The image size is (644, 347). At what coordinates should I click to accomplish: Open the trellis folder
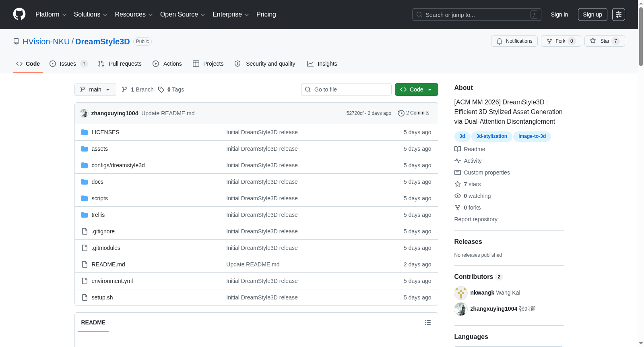(x=98, y=215)
